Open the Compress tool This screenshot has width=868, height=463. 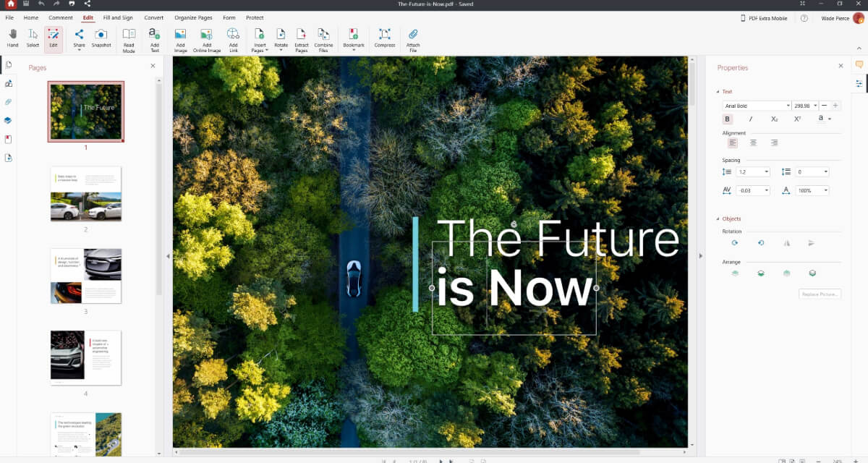click(384, 38)
